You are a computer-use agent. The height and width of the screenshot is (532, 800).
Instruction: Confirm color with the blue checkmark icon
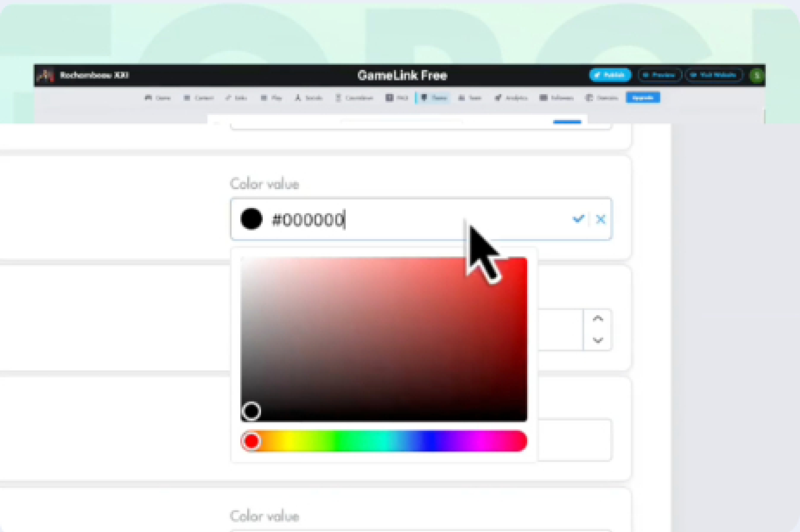tap(578, 219)
